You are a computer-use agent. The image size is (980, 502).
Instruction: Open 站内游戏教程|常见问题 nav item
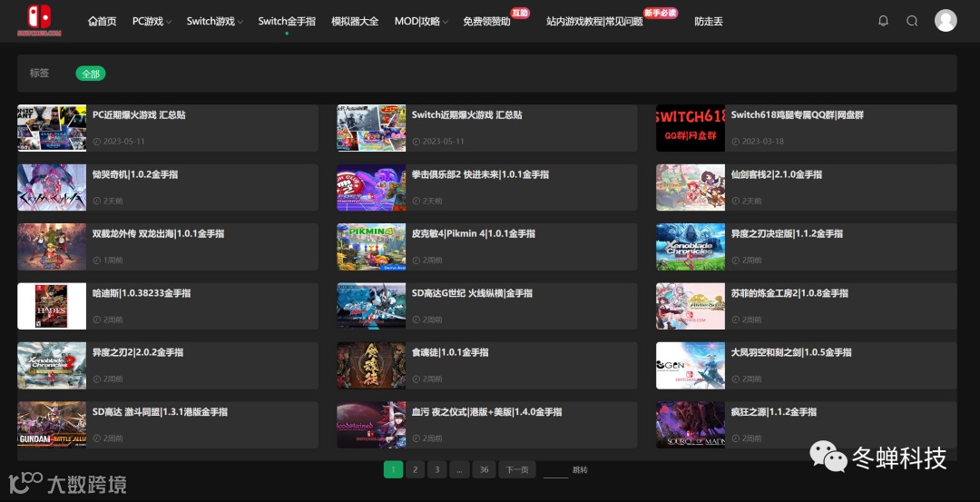(594, 21)
